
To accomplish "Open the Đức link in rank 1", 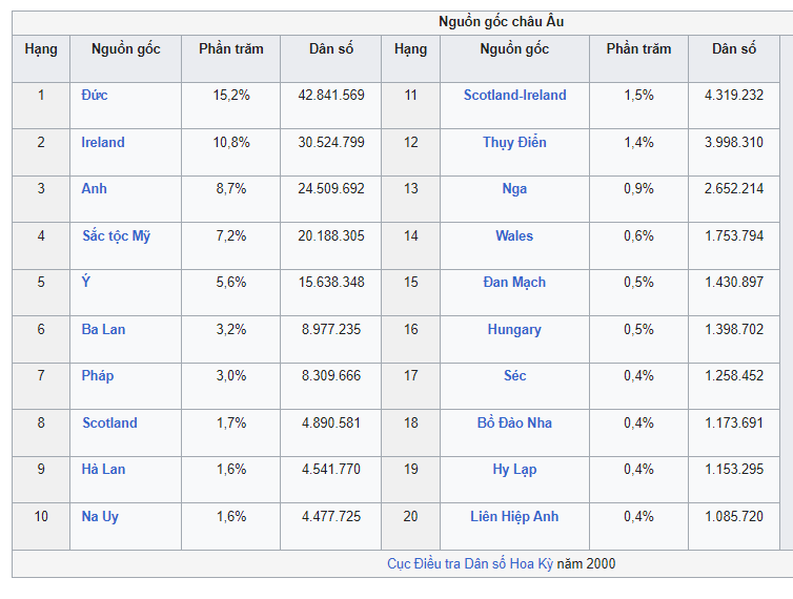I will click(x=95, y=96).
